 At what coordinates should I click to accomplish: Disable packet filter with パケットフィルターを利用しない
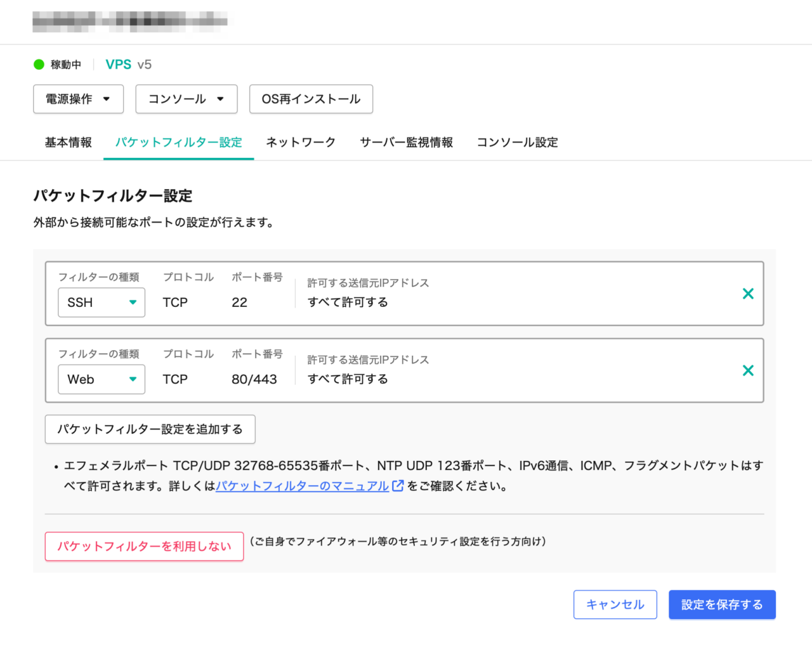click(x=144, y=546)
